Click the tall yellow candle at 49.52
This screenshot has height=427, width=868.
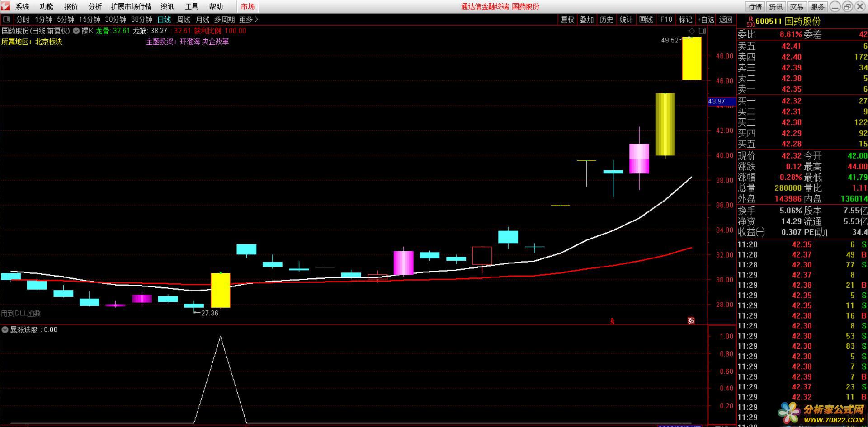click(x=692, y=58)
